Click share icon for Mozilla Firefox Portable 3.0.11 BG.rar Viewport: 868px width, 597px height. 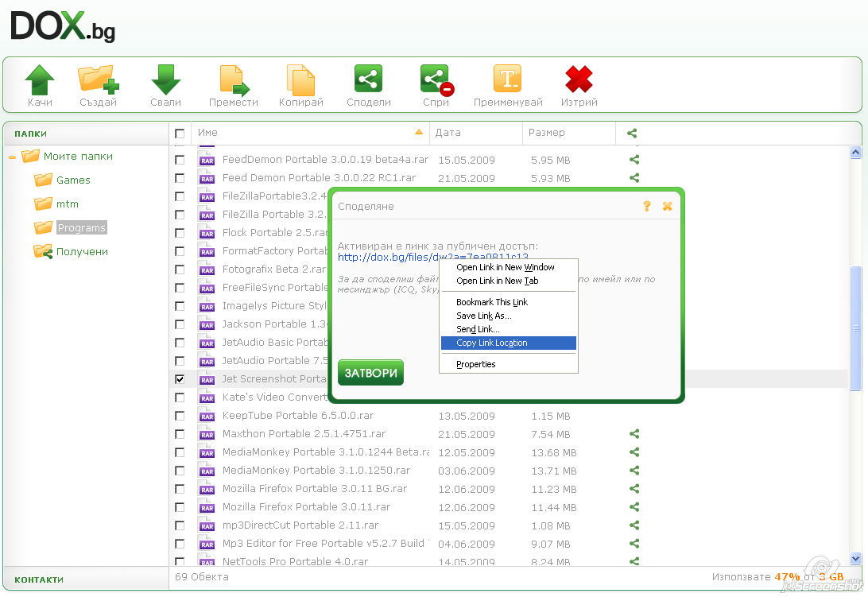(634, 488)
